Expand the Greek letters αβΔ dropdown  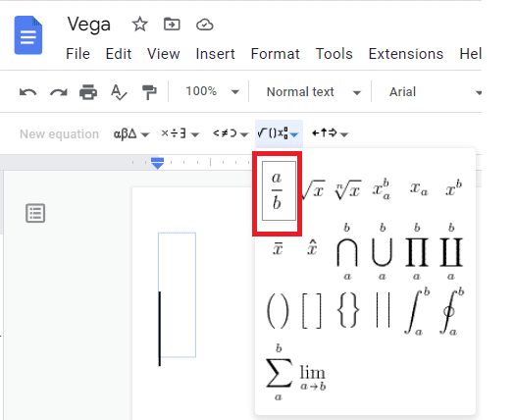[131, 133]
